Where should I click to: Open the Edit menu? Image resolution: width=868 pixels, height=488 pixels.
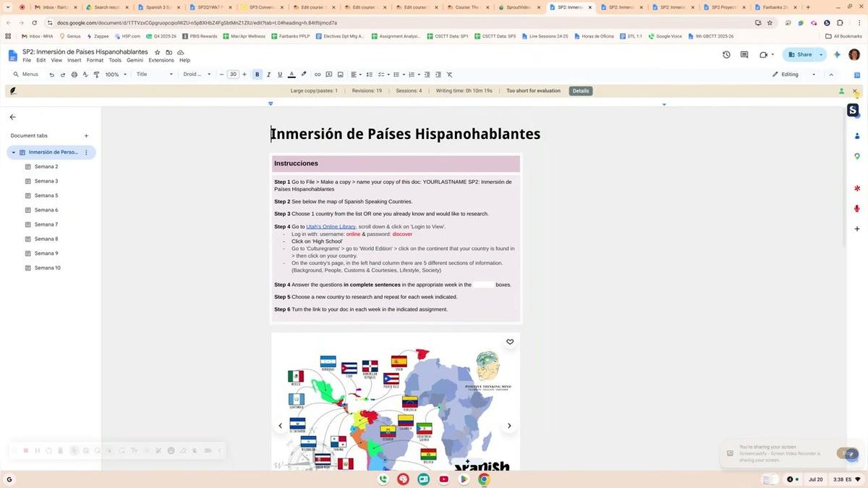(41, 61)
